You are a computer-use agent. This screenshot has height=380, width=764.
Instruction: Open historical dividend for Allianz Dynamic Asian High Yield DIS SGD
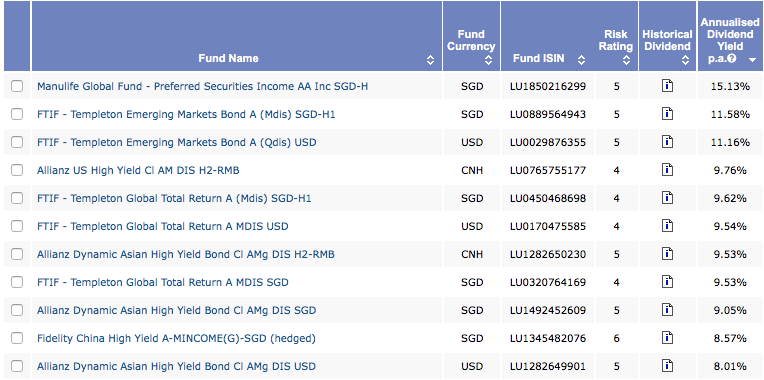click(x=667, y=310)
